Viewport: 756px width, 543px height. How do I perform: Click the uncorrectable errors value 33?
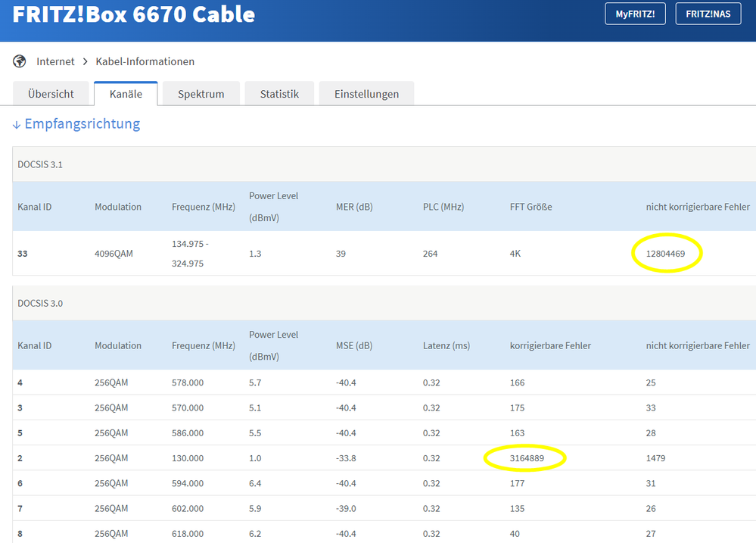651,408
